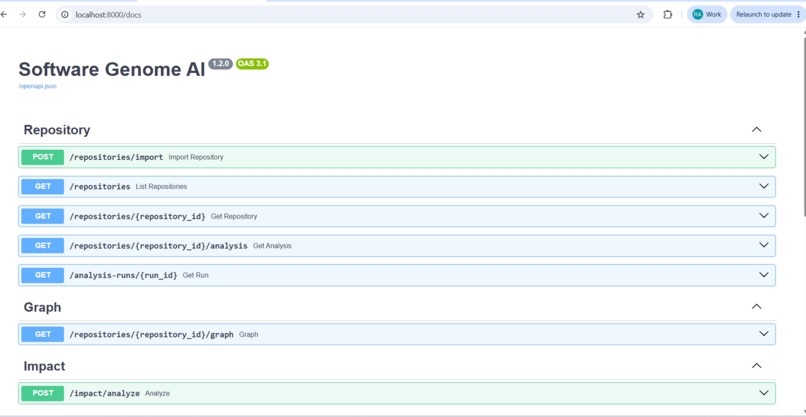Image resolution: width=806 pixels, height=417 pixels.
Task: Collapse the Graph section
Action: (756, 306)
